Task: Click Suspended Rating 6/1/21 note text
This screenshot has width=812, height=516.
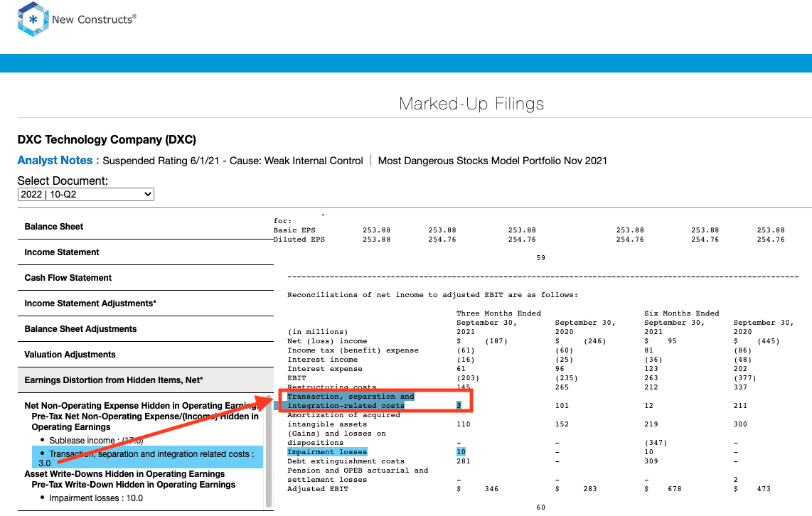Action: coord(233,161)
